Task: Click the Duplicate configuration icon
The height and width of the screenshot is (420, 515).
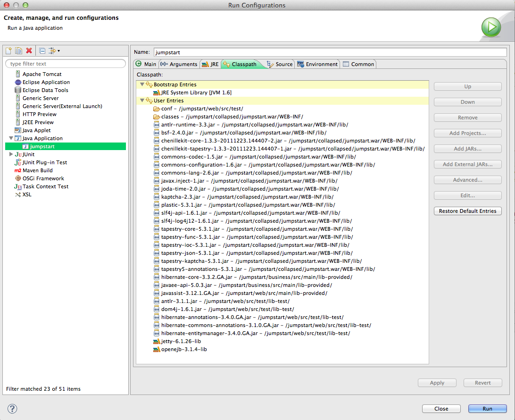Action: coord(19,50)
